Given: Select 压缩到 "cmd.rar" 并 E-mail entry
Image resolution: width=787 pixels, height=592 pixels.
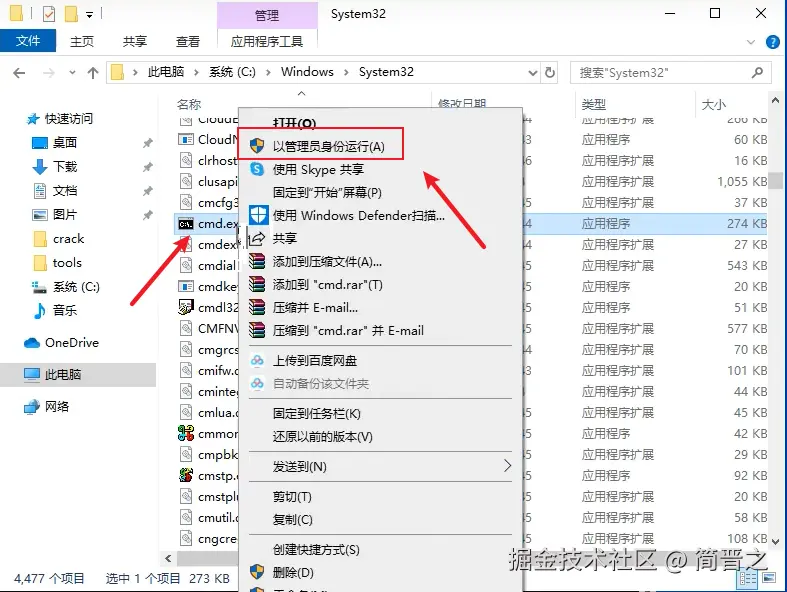Looking at the screenshot, I should (x=348, y=331).
